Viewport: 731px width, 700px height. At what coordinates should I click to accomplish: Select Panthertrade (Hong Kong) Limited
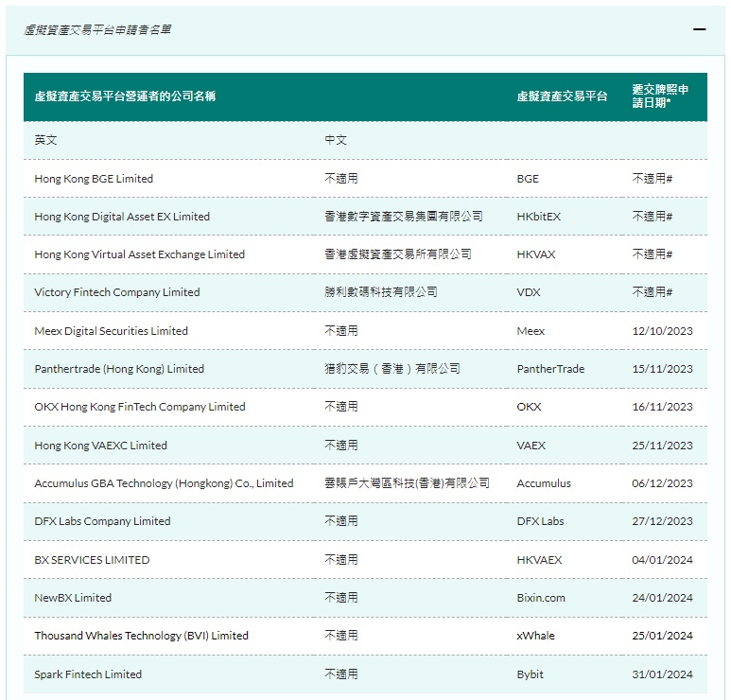coord(119,369)
